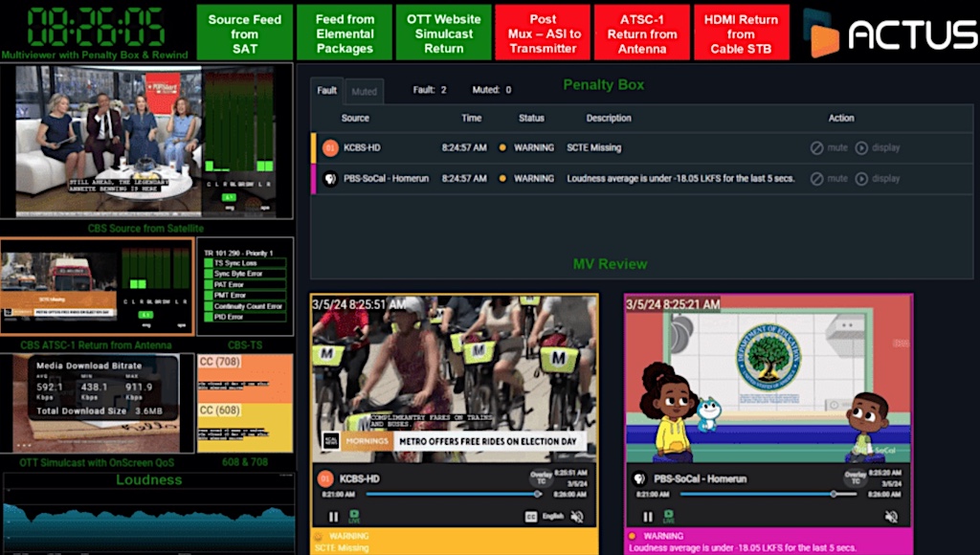The image size is (980, 555).
Task: Click the 'Muted: 0' counter
Action: [x=491, y=90]
